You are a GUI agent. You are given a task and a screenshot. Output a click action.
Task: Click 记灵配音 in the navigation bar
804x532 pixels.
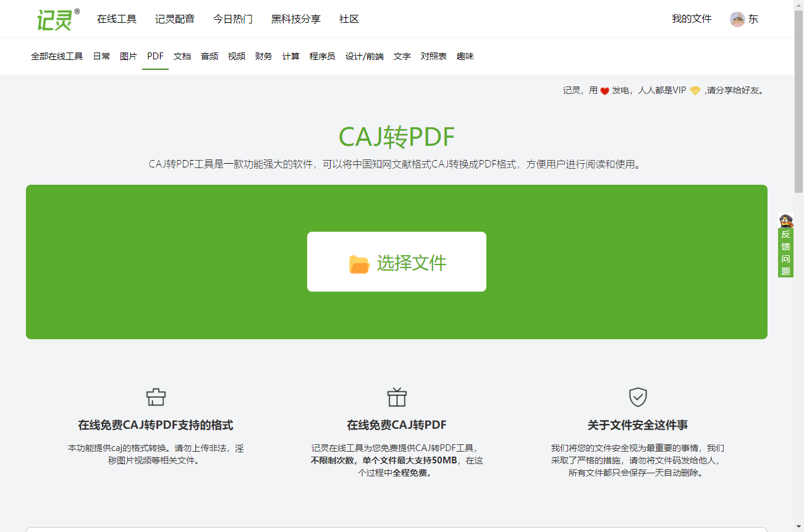[x=174, y=19]
